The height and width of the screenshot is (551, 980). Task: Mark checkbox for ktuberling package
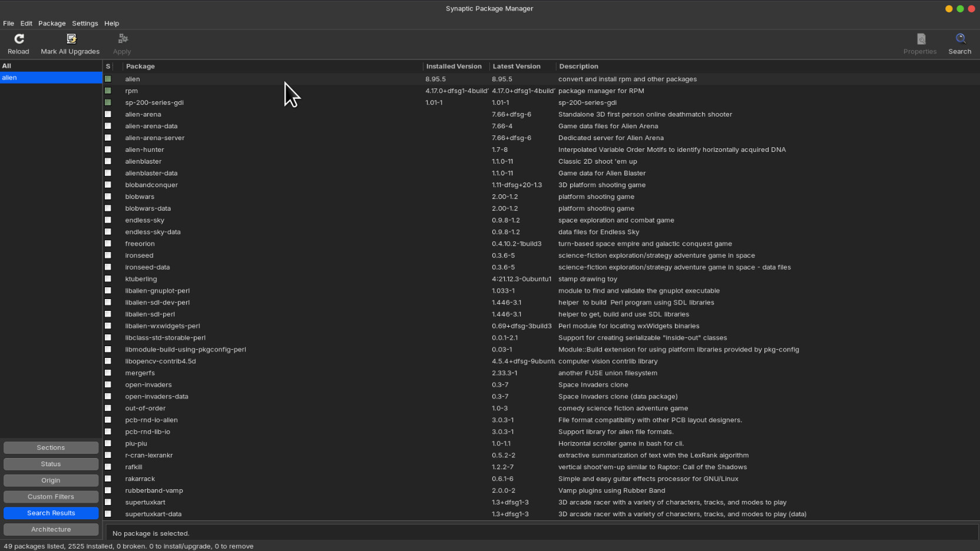(108, 279)
